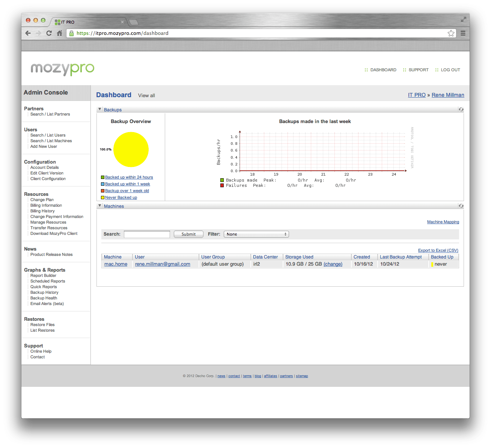Click the browser forward arrow
This screenshot has height=448, width=491.
point(39,33)
